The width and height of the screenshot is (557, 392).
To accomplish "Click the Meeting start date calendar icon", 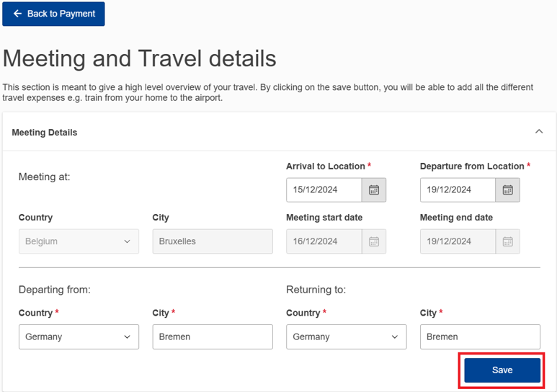I will [x=374, y=241].
